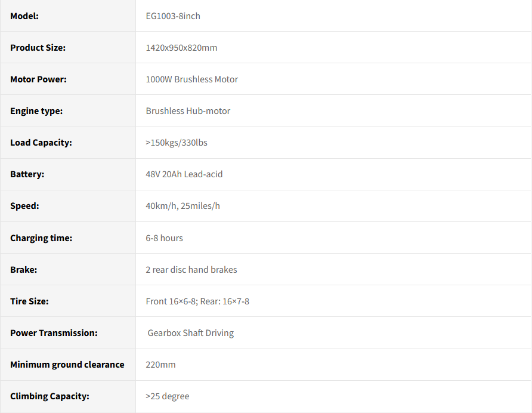Click the "Motor Power:" label
Viewport: 532px width, 413px height.
coord(38,79)
